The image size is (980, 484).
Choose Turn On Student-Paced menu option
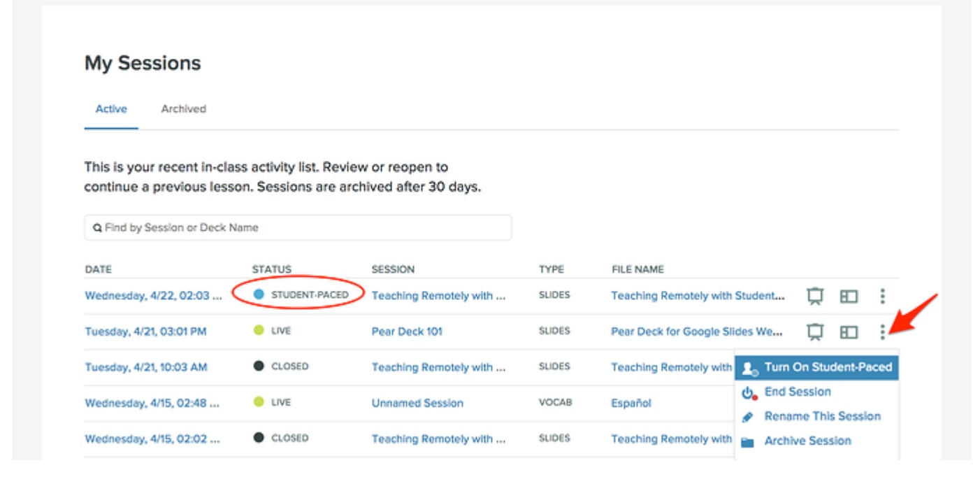(x=816, y=367)
